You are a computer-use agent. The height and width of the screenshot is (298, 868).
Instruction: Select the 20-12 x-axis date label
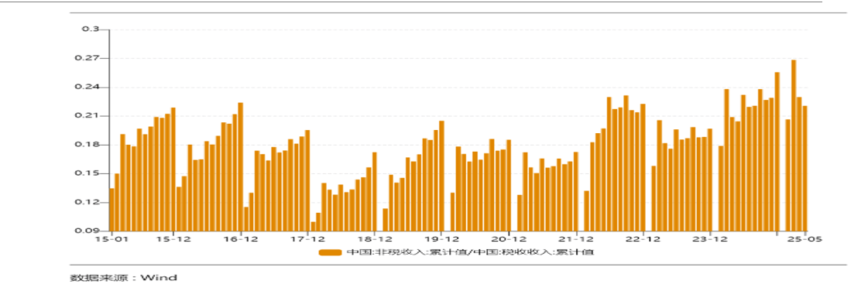click(509, 239)
